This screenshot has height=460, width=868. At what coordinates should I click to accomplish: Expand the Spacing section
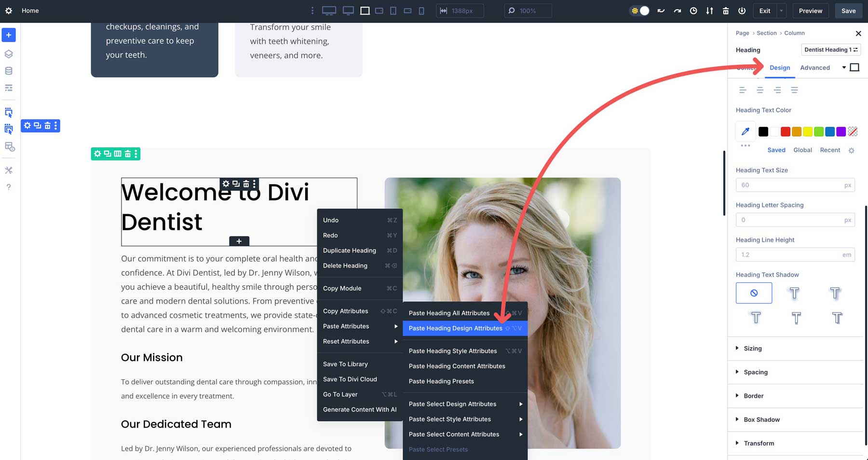tap(755, 372)
